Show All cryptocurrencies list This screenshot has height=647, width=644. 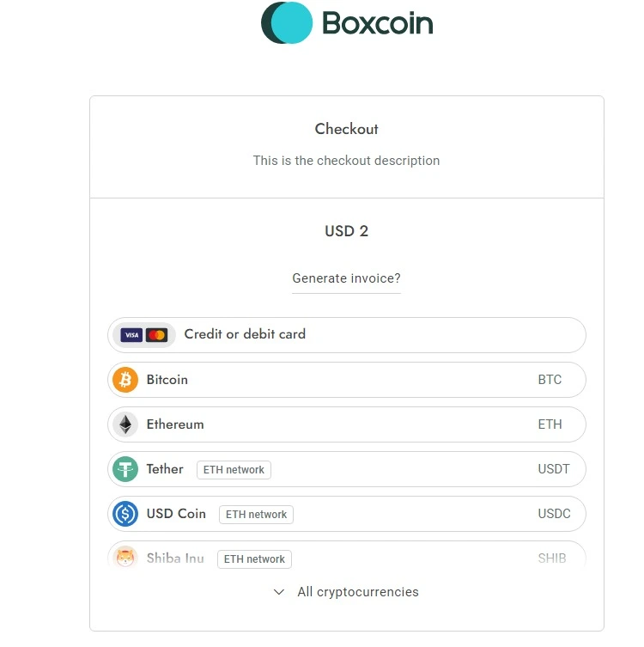coord(358,592)
